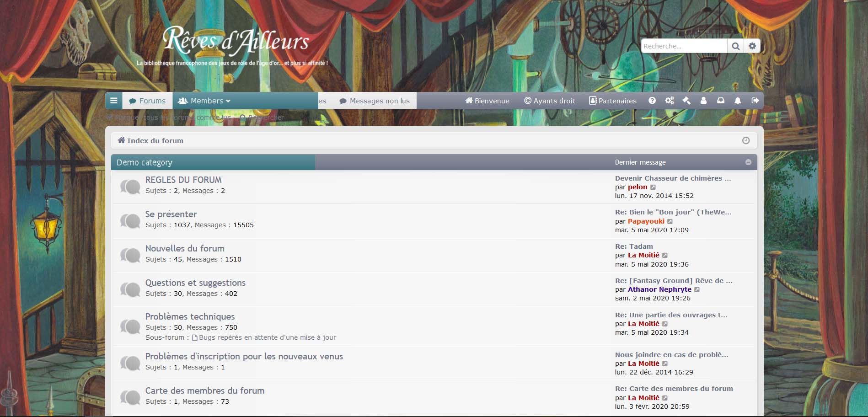Open last post Re: Une partie des ouvrages
The width and height of the screenshot is (868, 417).
click(671, 315)
